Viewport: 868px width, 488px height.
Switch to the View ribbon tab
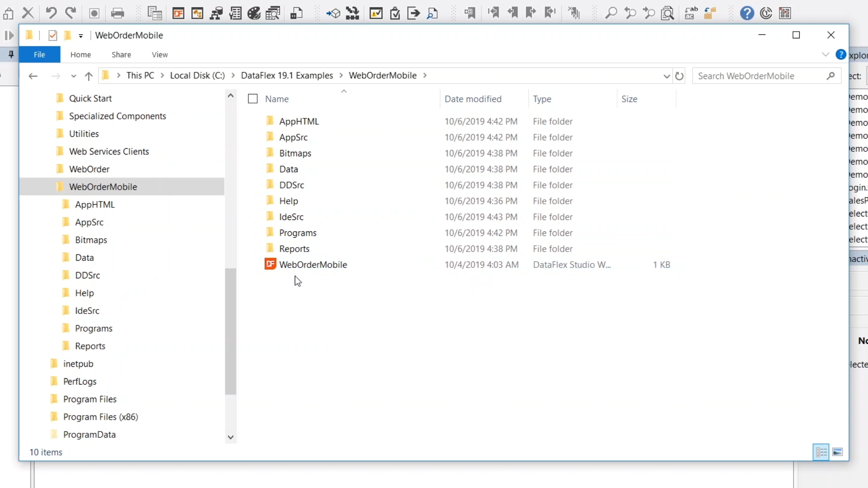tap(160, 55)
